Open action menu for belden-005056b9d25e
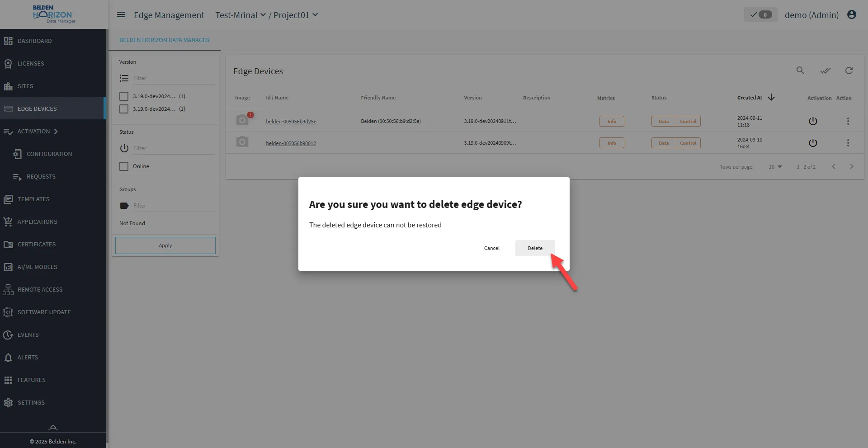This screenshot has width=868, height=448. point(848,121)
